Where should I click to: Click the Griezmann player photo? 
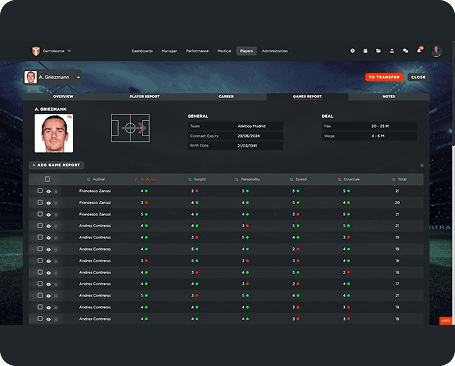pos(54,133)
